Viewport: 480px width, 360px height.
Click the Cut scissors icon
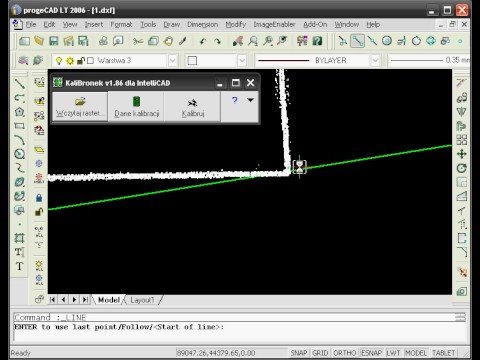(x=138, y=41)
